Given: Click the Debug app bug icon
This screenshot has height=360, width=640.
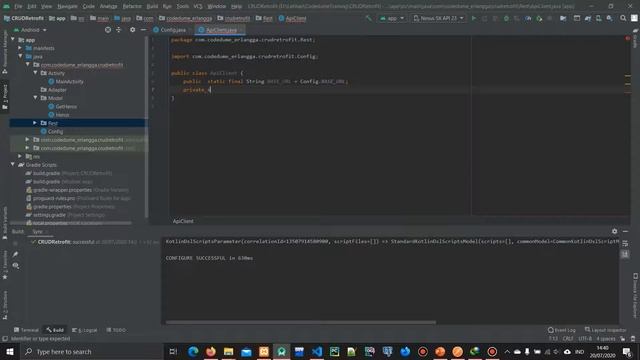Looking at the screenshot, I should click(x=506, y=18).
